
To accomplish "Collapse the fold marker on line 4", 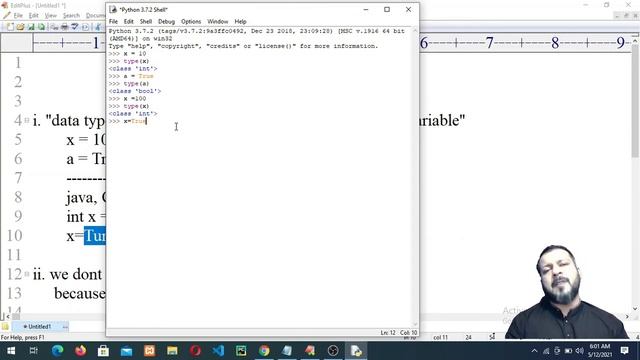I will pyautogui.click(x=27, y=120).
